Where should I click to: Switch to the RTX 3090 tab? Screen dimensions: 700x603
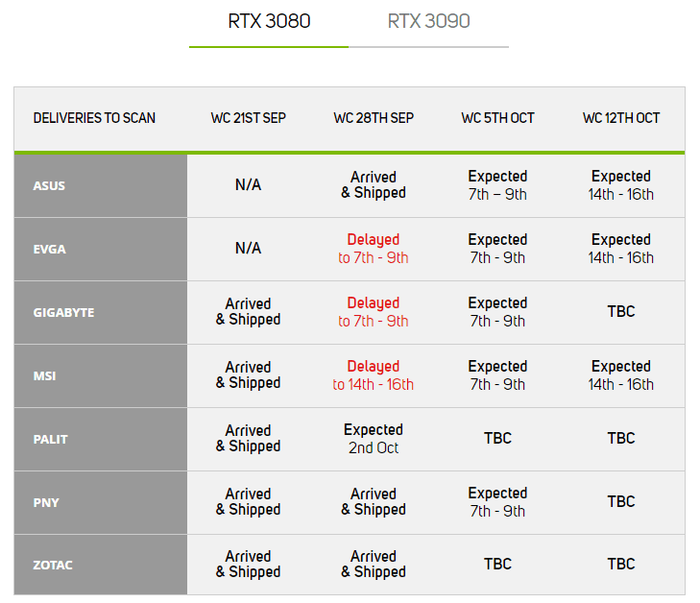pos(428,21)
